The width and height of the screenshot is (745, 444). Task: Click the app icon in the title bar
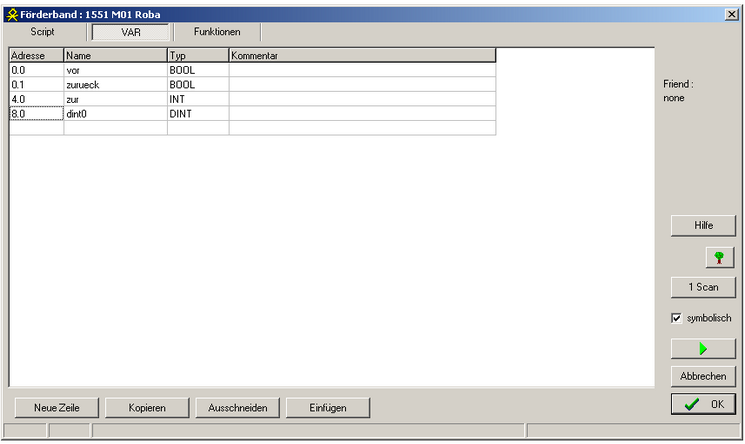pos(11,15)
